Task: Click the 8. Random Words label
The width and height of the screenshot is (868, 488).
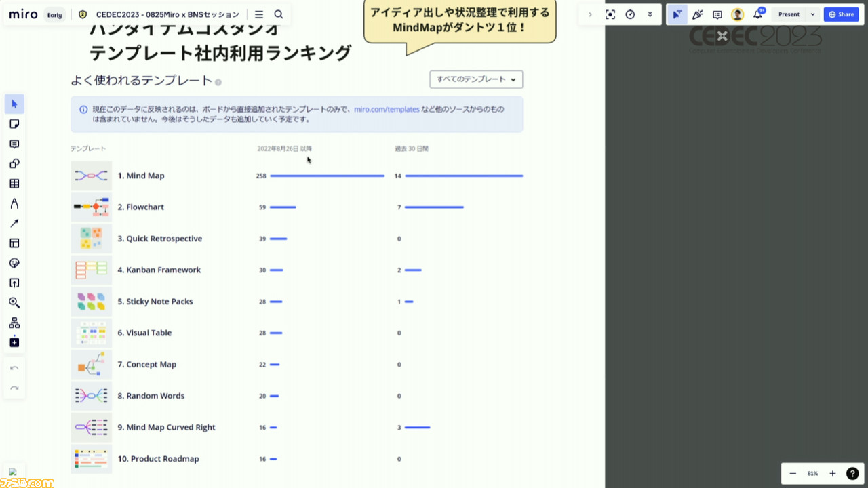Action: [151, 396]
